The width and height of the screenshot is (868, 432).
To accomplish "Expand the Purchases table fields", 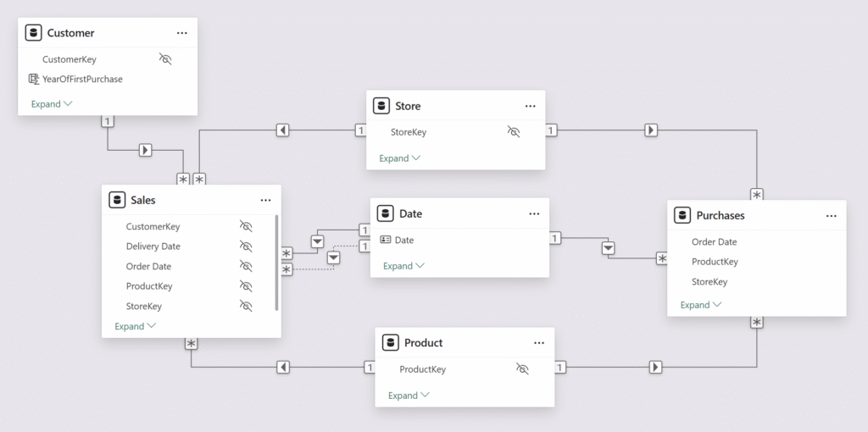I will click(701, 305).
